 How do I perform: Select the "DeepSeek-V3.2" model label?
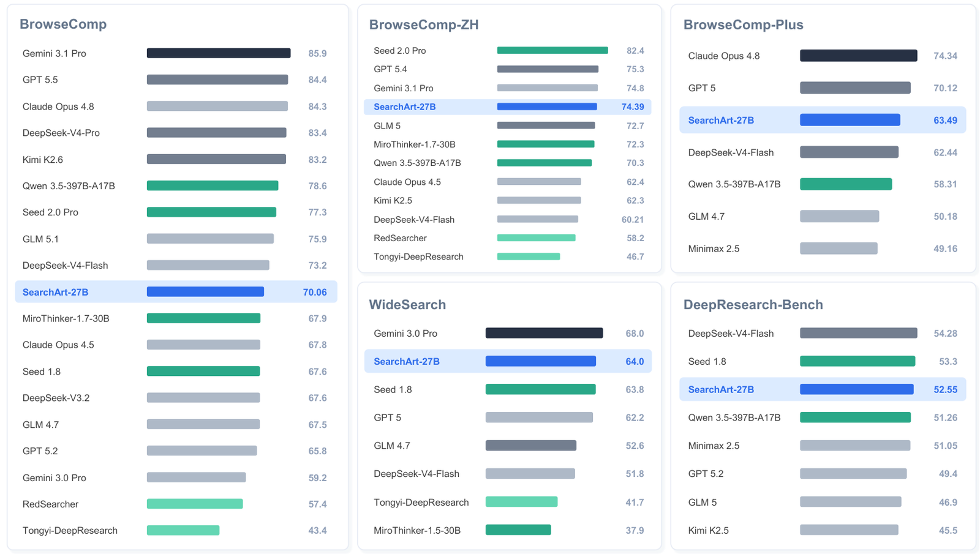tap(56, 398)
